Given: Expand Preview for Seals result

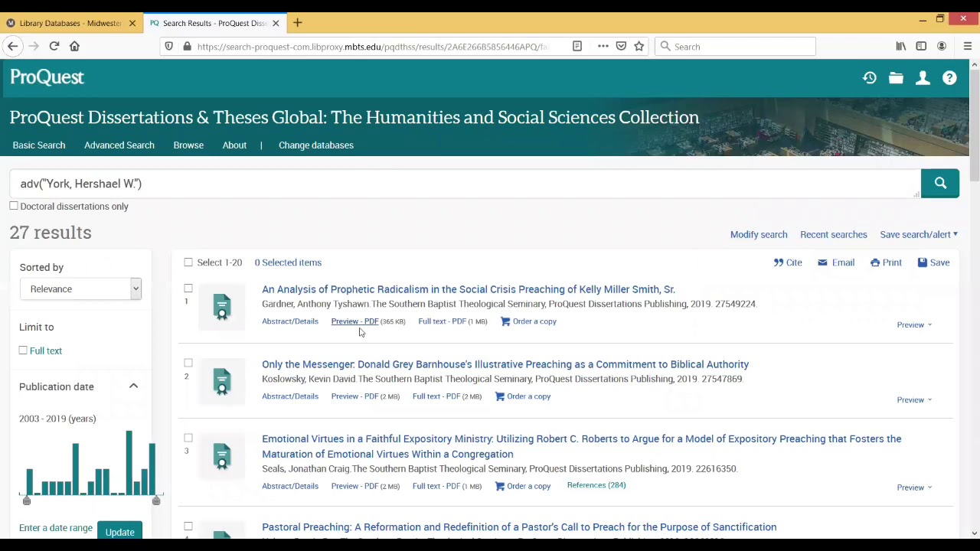Looking at the screenshot, I should (x=914, y=487).
